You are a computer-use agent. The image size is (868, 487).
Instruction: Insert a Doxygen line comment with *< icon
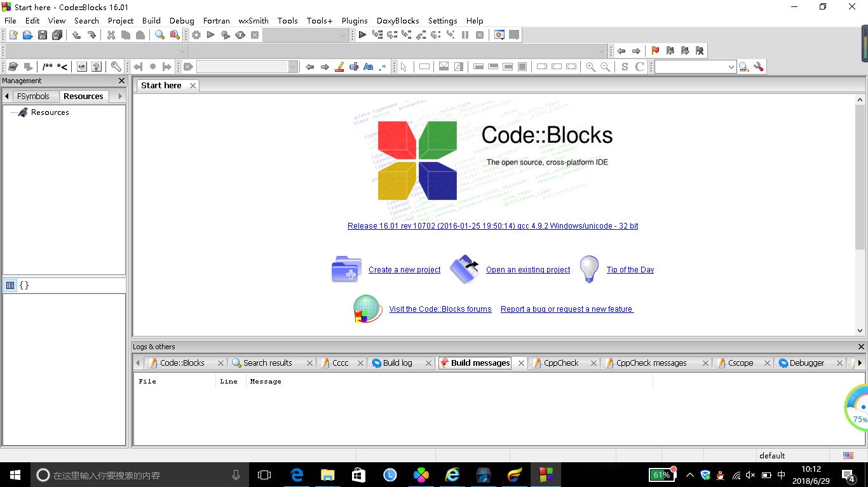point(62,67)
